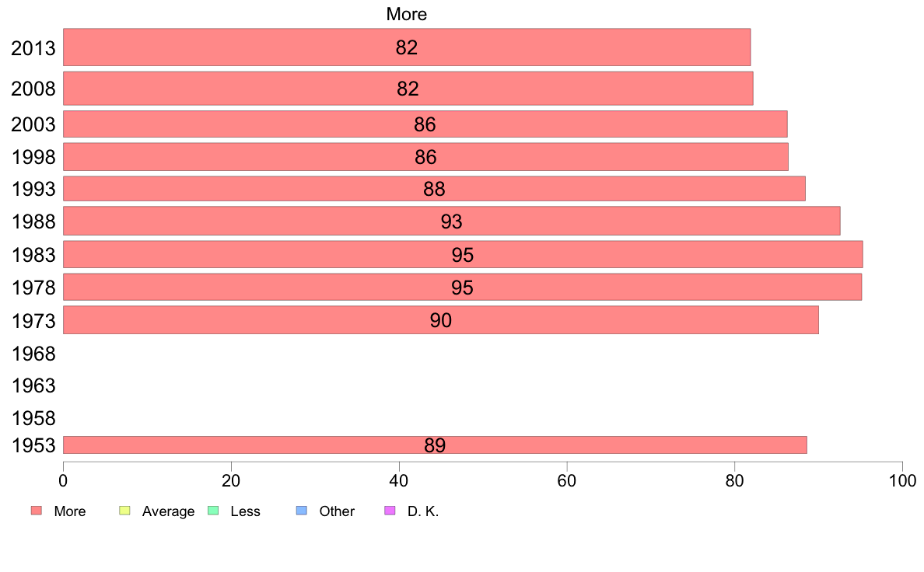The height and width of the screenshot is (572, 924).
Task: Click the More chart title
Action: (407, 14)
